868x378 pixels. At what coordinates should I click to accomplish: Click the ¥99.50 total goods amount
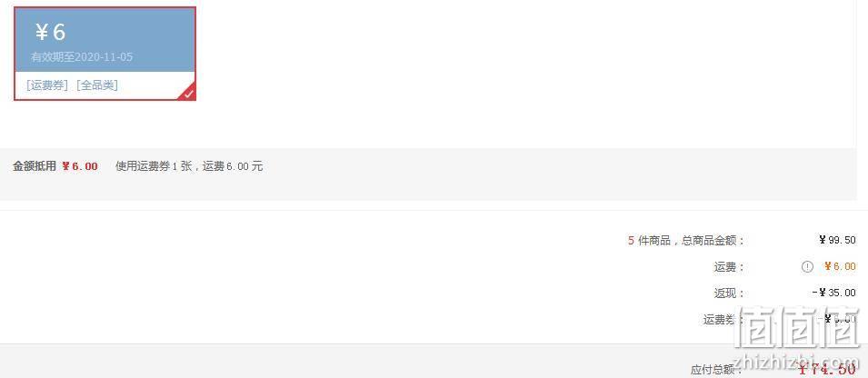pos(837,240)
